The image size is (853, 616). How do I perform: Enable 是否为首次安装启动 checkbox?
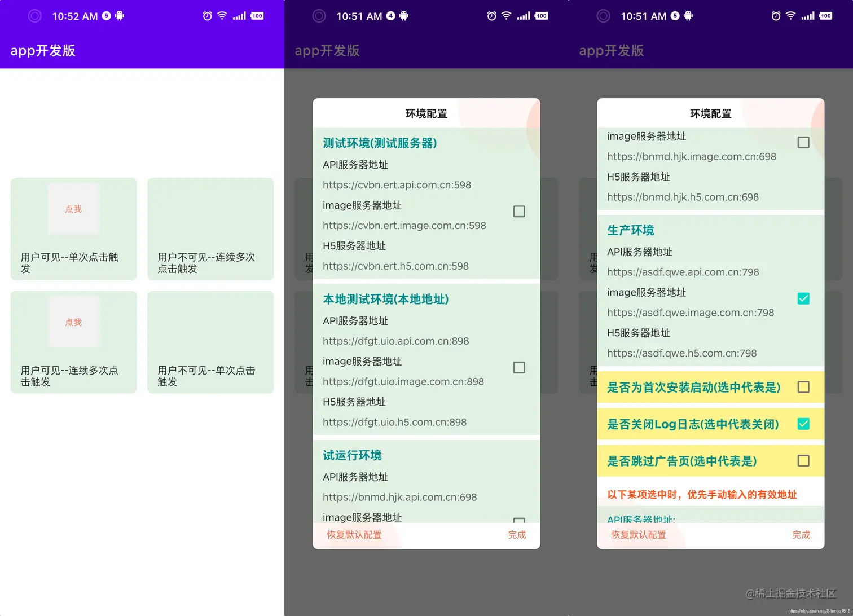803,388
